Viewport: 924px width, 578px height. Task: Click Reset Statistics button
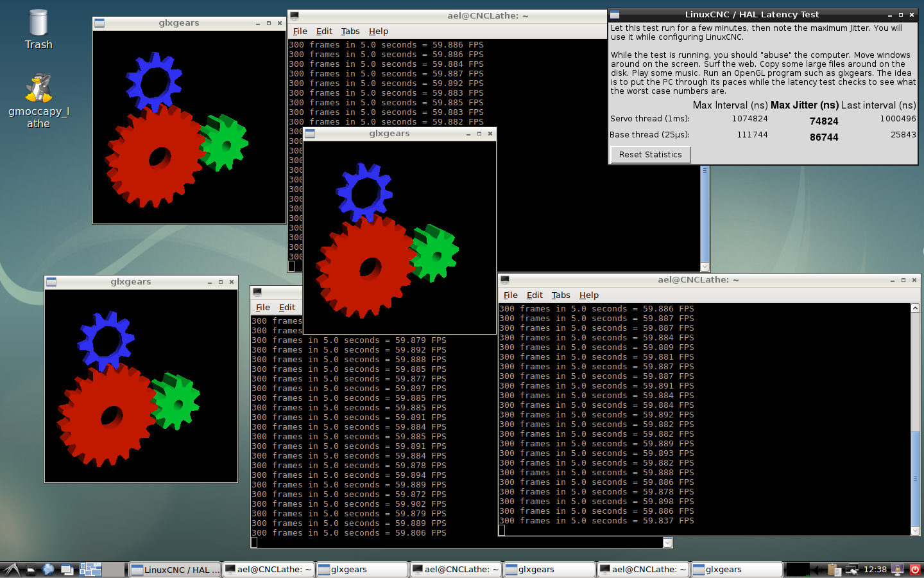(650, 155)
